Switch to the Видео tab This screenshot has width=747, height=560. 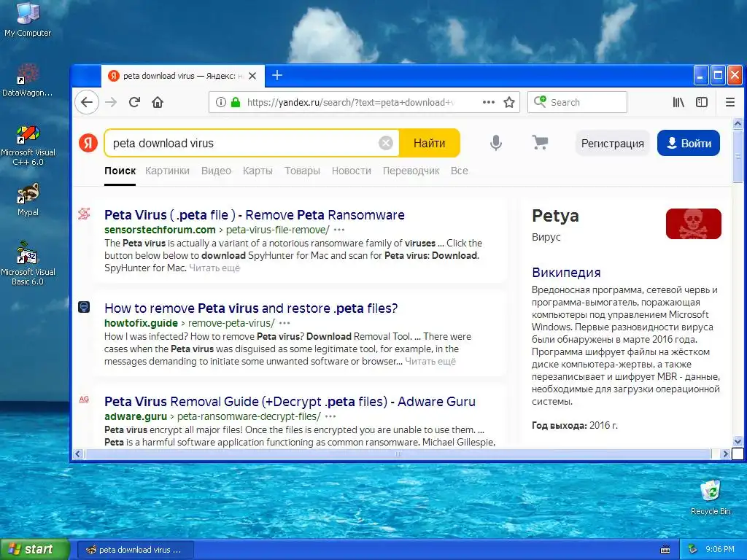coord(216,171)
